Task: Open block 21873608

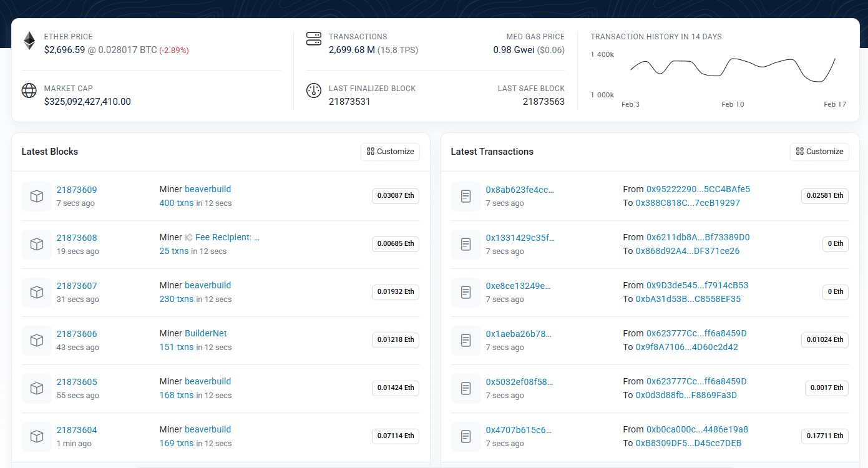Action: [x=77, y=238]
